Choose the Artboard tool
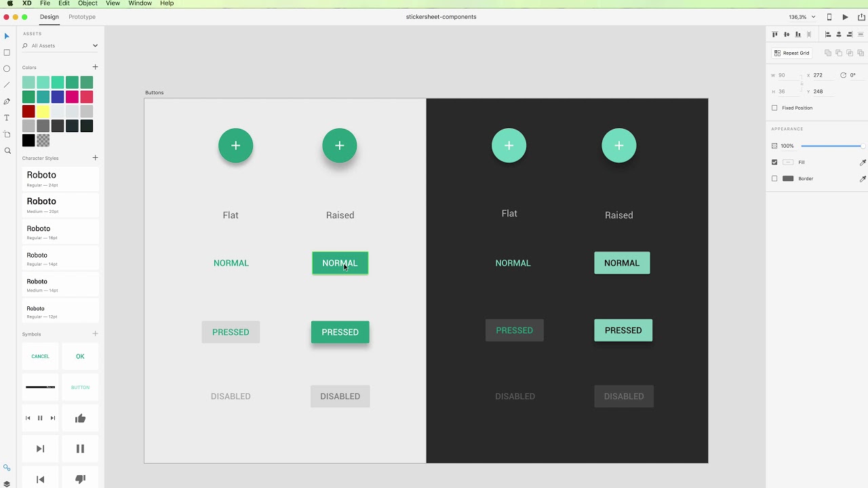The image size is (868, 488). 7,134
